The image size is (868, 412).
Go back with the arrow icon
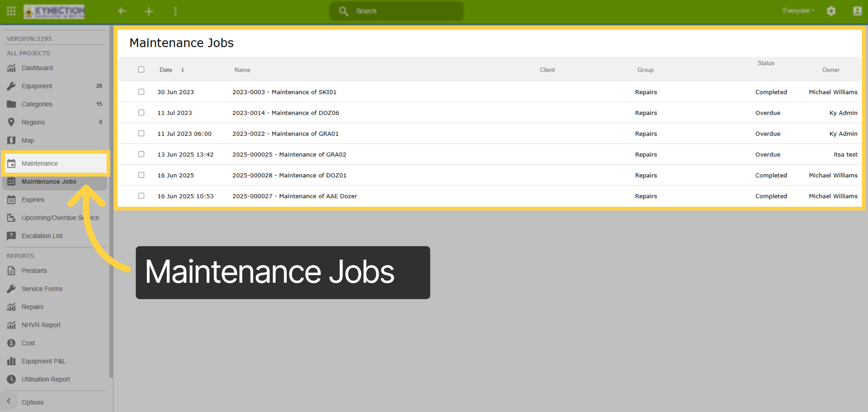123,11
